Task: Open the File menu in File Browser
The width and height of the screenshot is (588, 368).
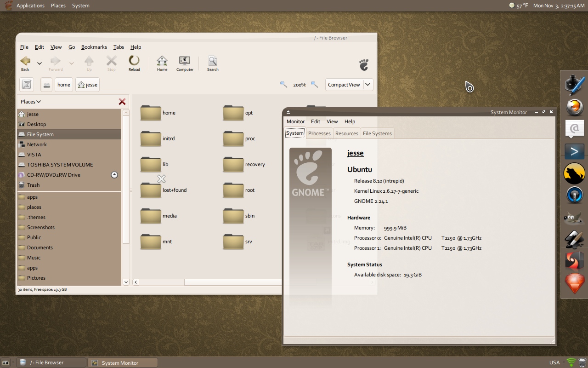Action: click(x=24, y=47)
